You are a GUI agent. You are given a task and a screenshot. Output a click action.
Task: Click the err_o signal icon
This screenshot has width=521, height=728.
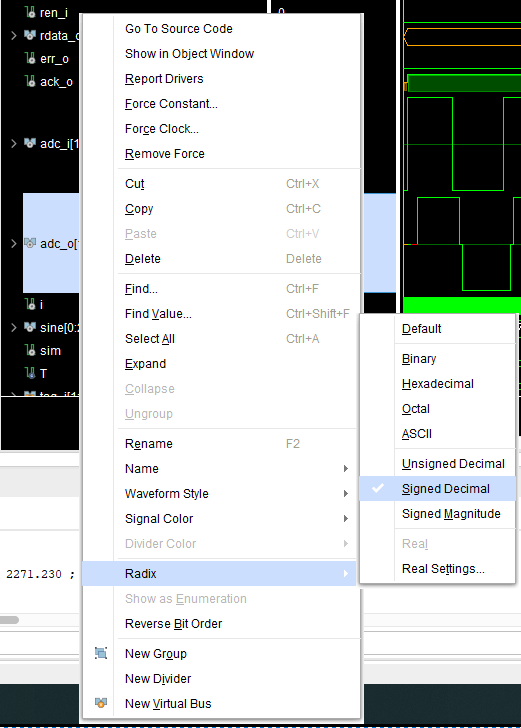[30, 58]
